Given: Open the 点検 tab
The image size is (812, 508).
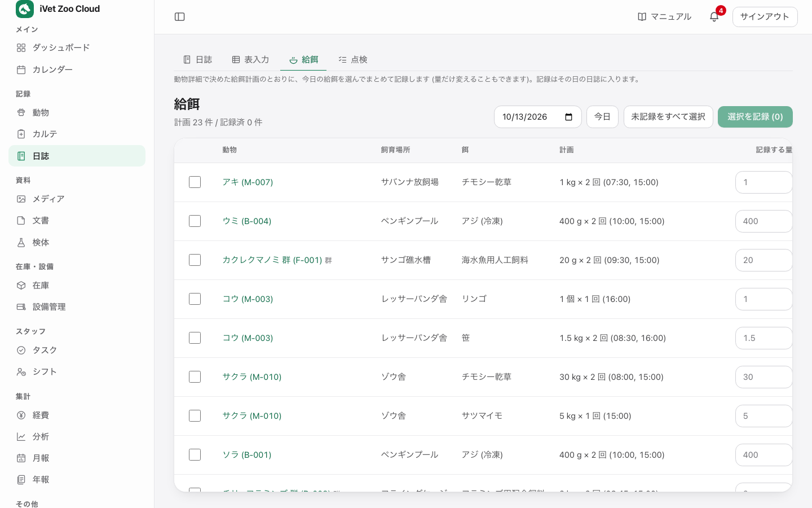Looking at the screenshot, I should pos(353,59).
